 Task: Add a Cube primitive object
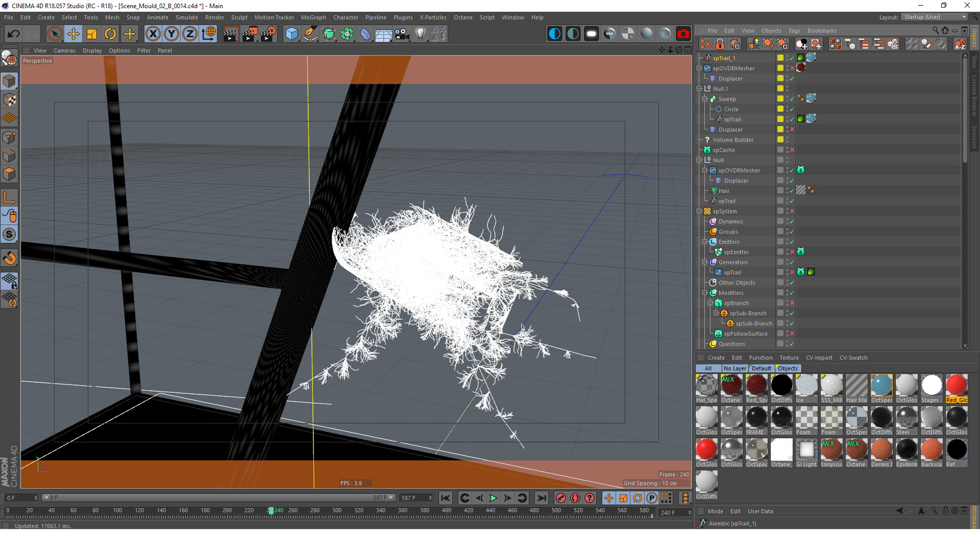tap(291, 34)
